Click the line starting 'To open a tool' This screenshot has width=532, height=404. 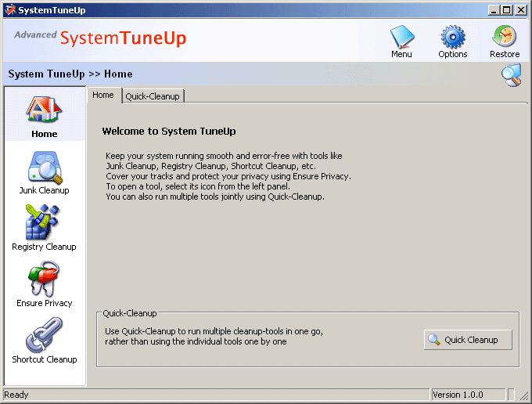198,186
